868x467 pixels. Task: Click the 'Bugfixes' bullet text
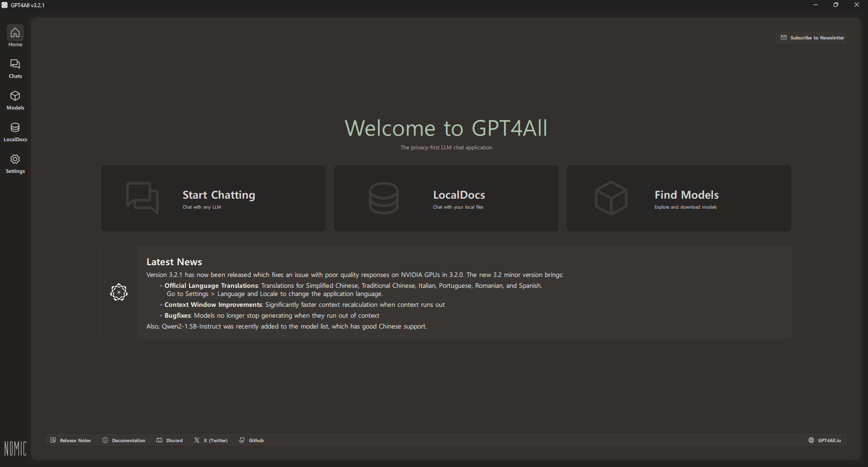pyautogui.click(x=177, y=315)
